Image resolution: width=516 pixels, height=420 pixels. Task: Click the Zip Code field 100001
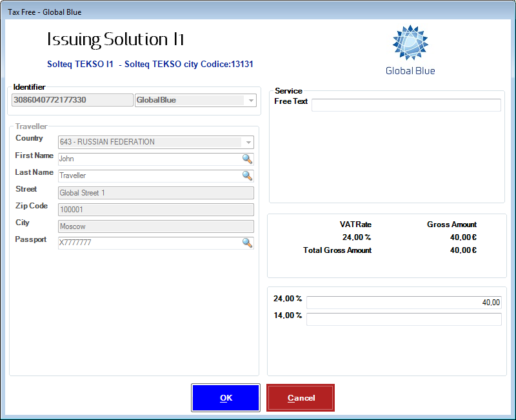(155, 210)
